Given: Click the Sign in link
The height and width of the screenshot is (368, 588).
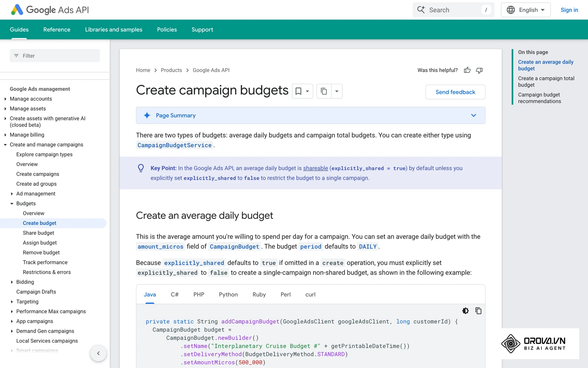Looking at the screenshot, I should point(569,10).
